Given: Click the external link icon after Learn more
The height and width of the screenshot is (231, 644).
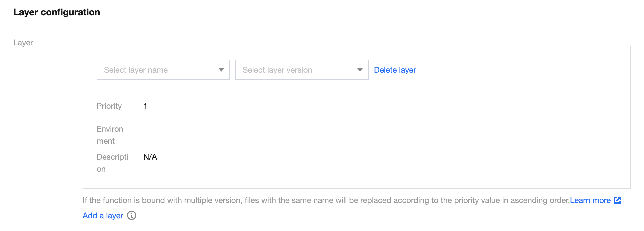Looking at the screenshot, I should tap(617, 200).
